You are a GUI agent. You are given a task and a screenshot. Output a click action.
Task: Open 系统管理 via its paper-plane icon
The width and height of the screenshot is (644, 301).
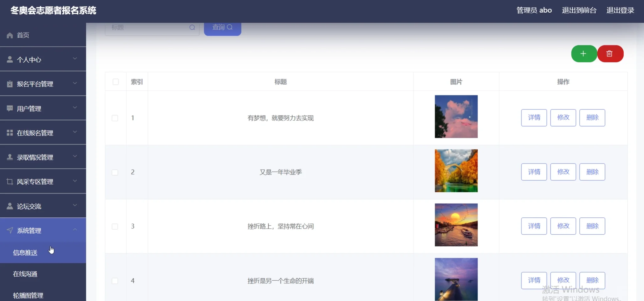point(9,230)
